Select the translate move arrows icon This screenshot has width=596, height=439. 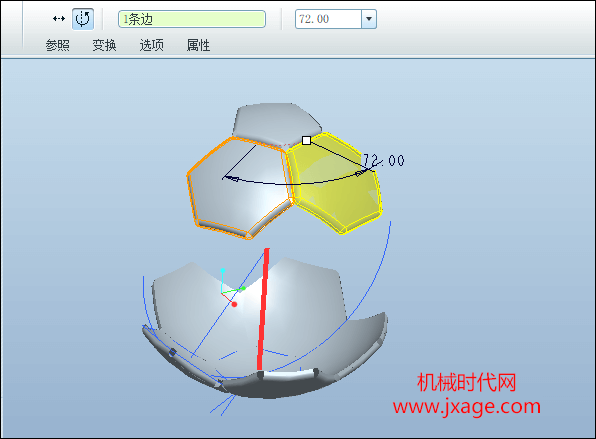click(x=59, y=19)
